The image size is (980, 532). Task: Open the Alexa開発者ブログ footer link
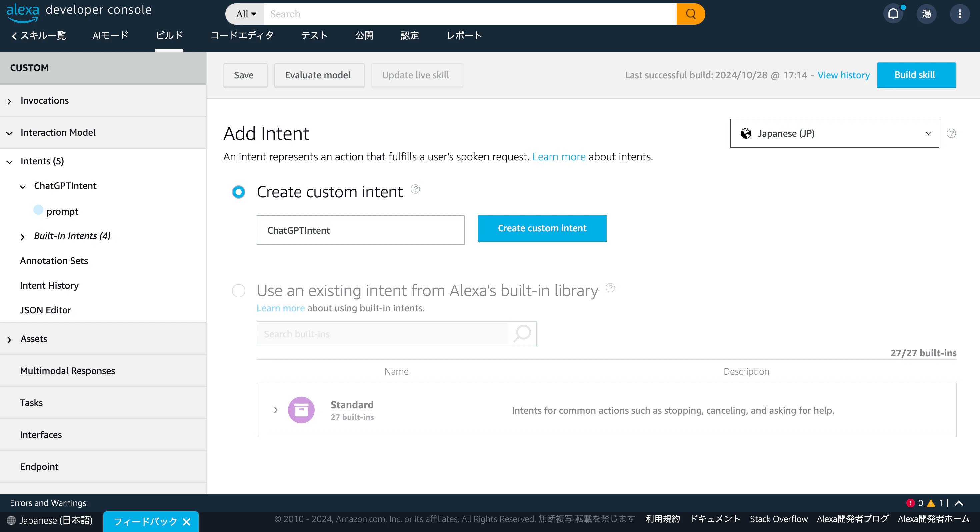click(853, 519)
